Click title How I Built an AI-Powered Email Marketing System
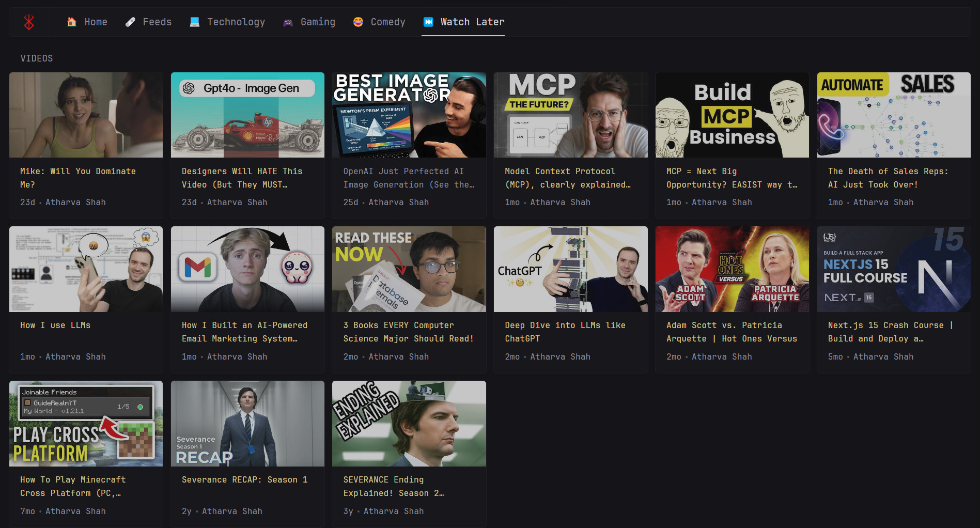The image size is (980, 528). (x=245, y=332)
